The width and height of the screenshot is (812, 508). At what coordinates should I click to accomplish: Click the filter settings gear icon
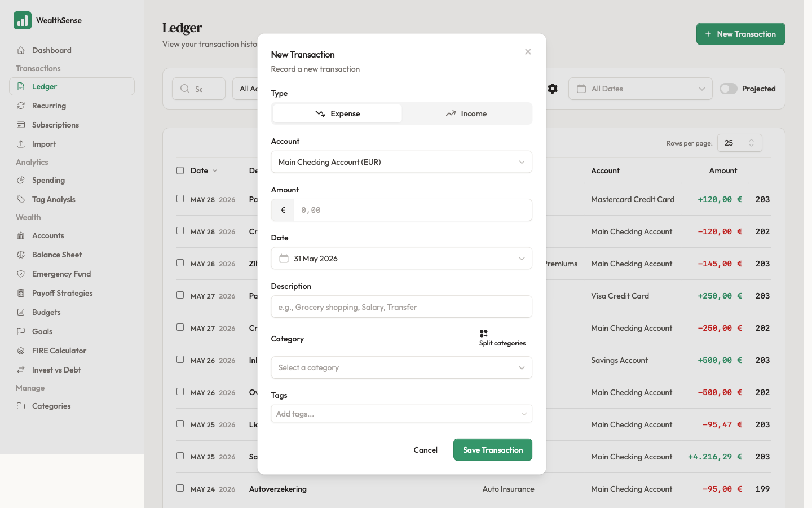click(x=553, y=89)
